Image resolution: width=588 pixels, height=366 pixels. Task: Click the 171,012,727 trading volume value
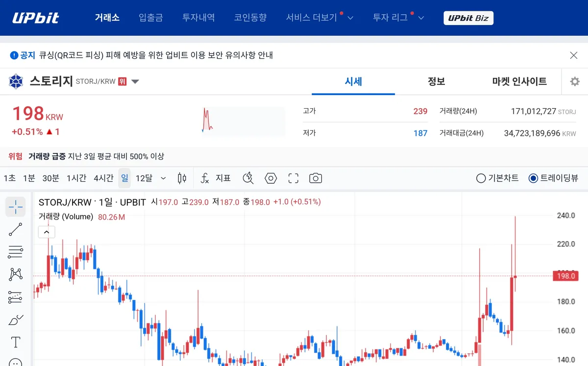pyautogui.click(x=533, y=111)
